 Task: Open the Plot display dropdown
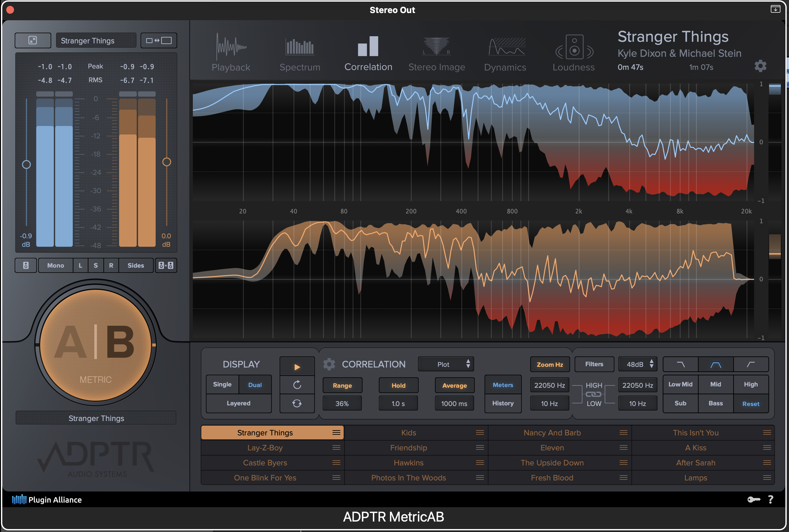click(x=446, y=364)
